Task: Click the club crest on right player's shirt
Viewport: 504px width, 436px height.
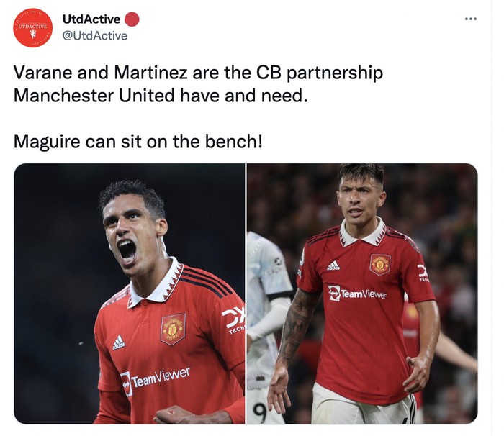Action: [x=380, y=265]
